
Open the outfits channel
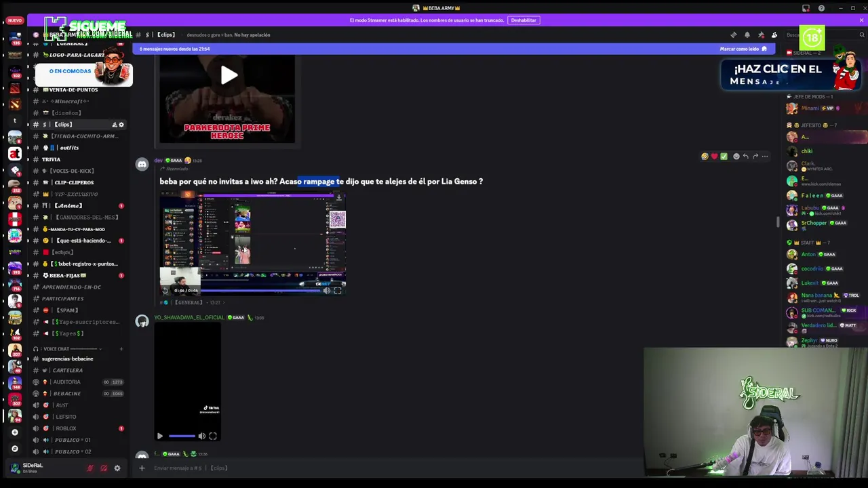[79, 148]
